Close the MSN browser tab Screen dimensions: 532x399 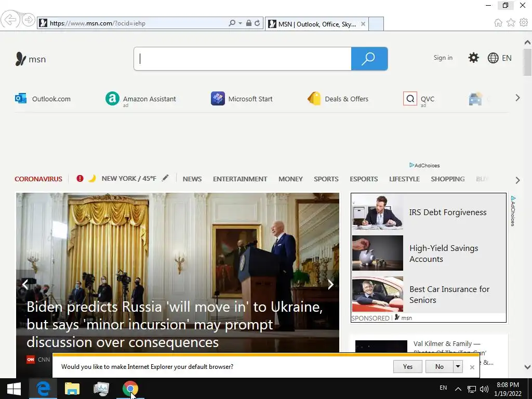coord(363,24)
